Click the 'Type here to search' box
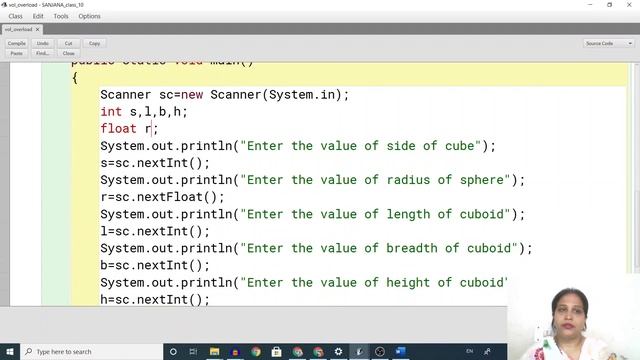Viewport: 640px width, 360px height. 91,351
